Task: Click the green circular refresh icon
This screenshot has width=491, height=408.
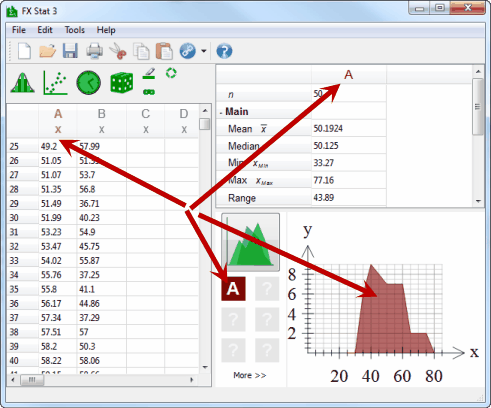Action: click(171, 73)
